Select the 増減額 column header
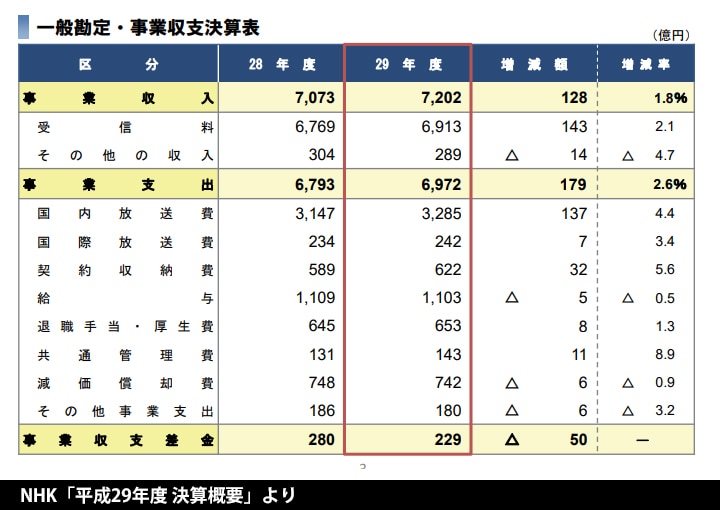This screenshot has width=720, height=510. coord(534,64)
